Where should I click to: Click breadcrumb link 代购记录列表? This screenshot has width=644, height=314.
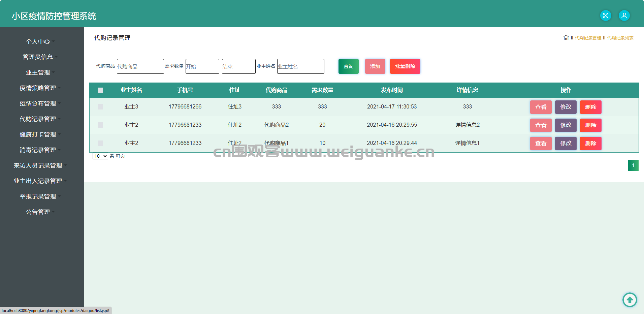(620, 38)
